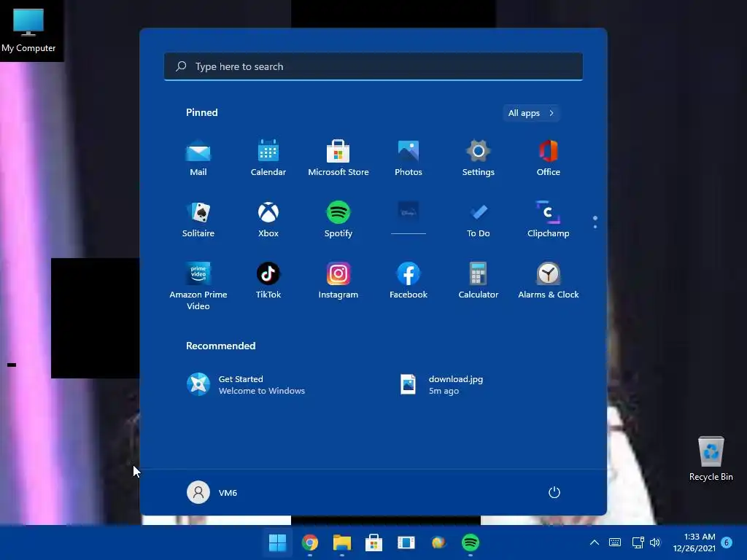Open Instagram pinned app
This screenshot has width=747, height=560.
click(338, 281)
